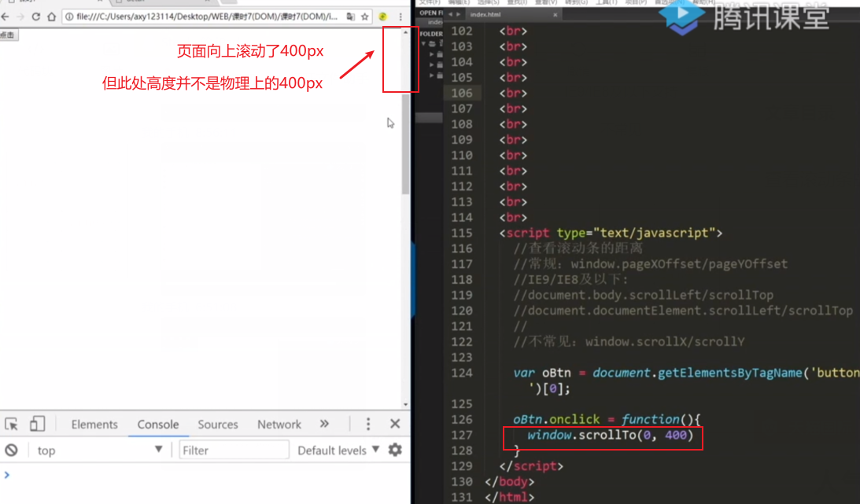
Task: Open the Chrome three-dot menu
Action: [x=401, y=17]
